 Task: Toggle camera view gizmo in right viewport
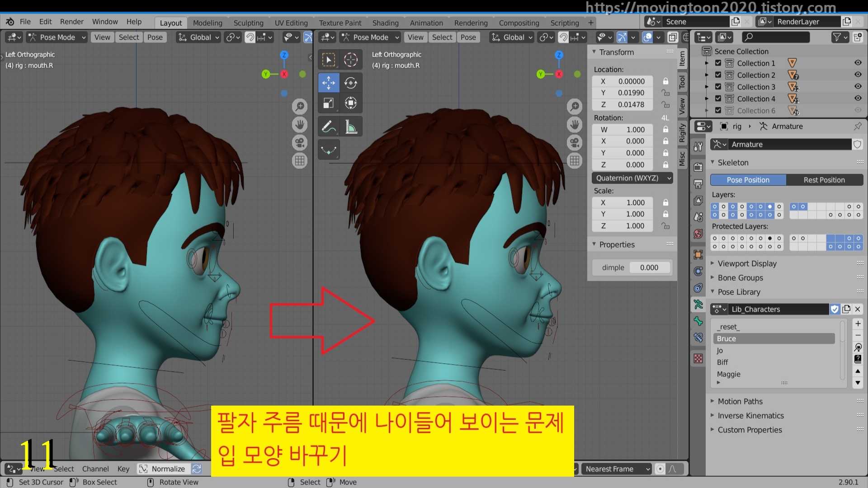575,143
